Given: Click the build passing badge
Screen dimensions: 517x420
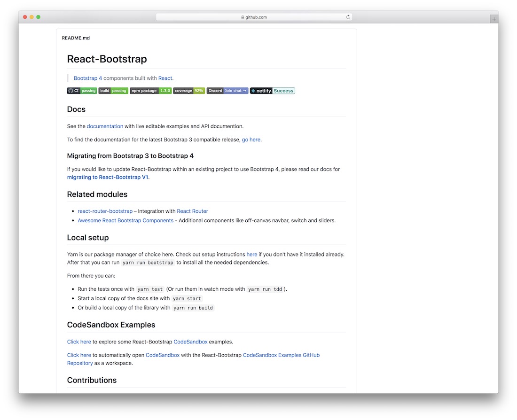Looking at the screenshot, I should click(113, 90).
